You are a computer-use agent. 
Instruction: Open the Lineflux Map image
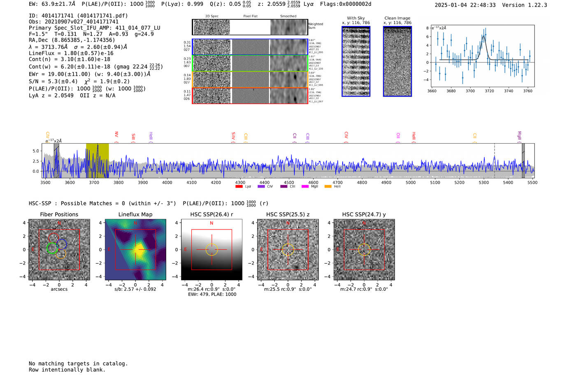click(x=135, y=250)
